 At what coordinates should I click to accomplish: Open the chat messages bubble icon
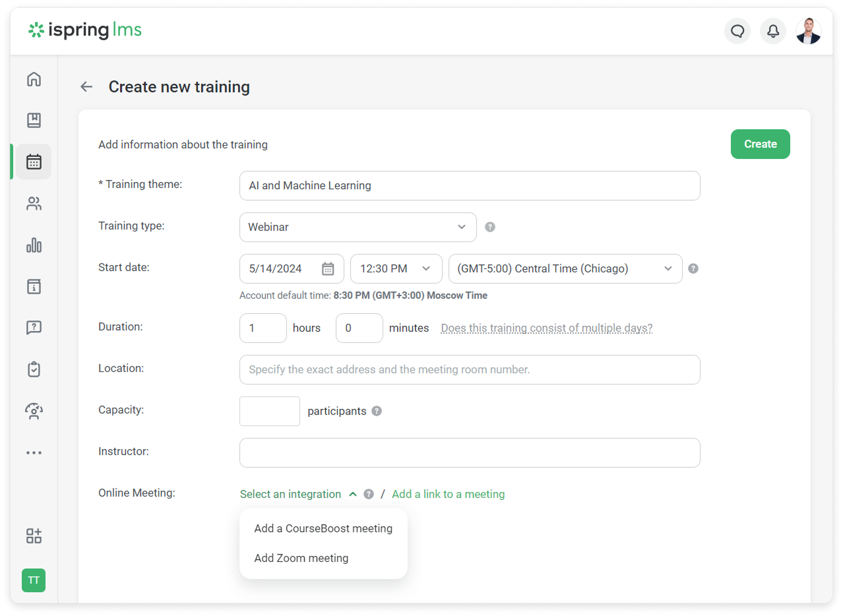click(737, 31)
